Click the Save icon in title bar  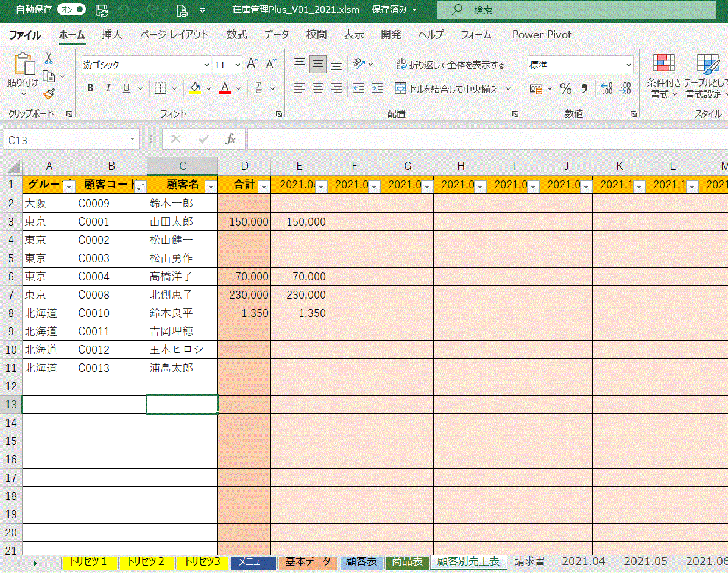pos(101,10)
